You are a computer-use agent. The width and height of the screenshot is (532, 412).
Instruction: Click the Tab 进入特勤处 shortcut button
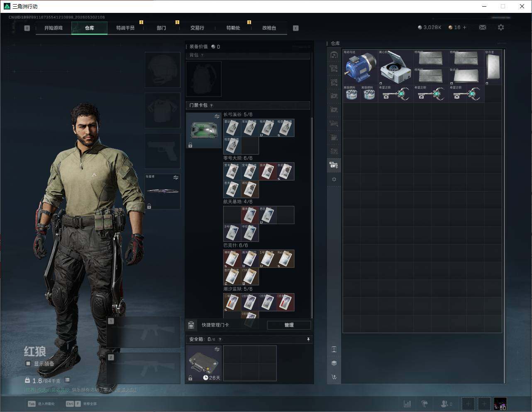click(x=41, y=404)
